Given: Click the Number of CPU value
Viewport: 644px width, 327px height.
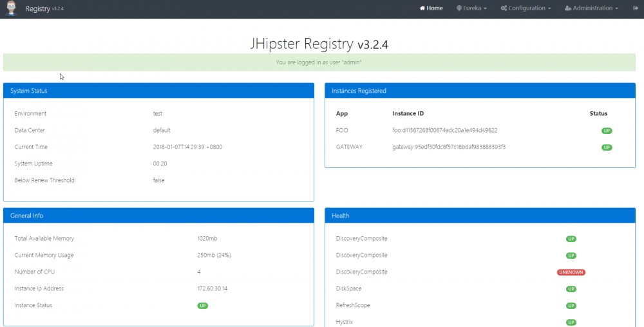Looking at the screenshot, I should [199, 272].
